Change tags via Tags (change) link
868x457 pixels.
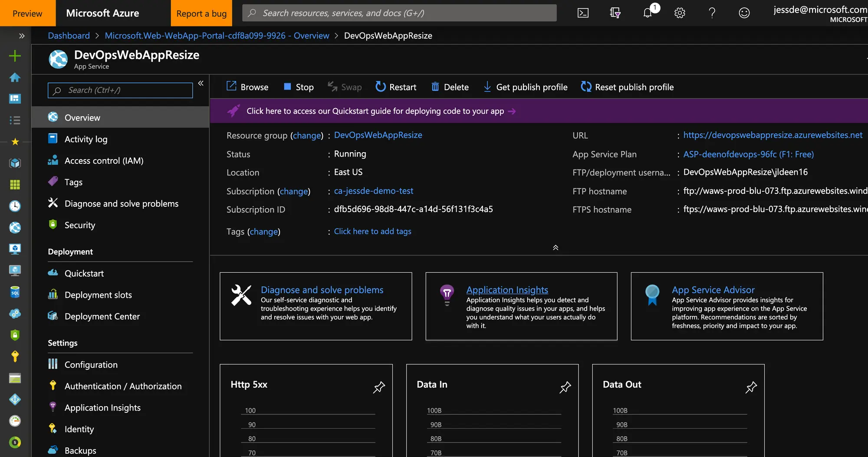263,232
